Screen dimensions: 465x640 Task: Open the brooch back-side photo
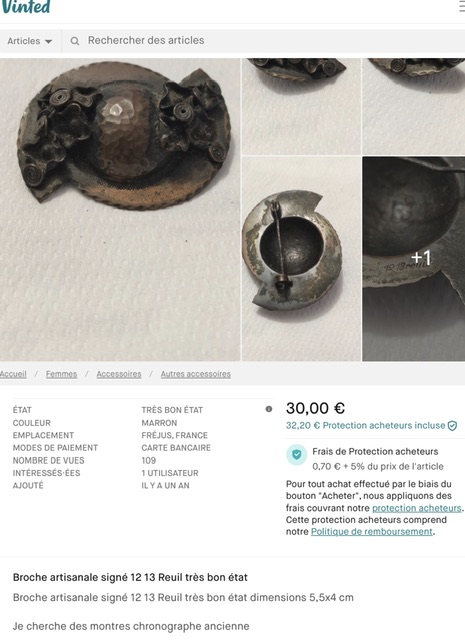click(x=301, y=258)
